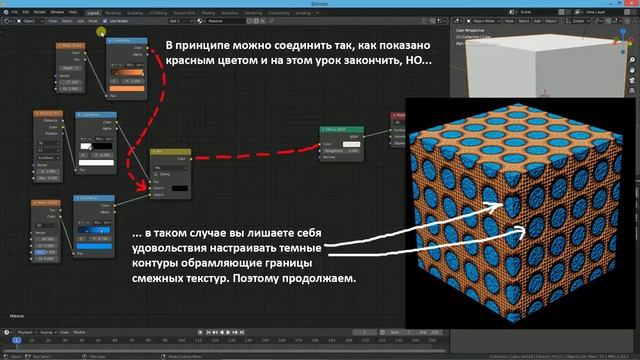
Task: Switch to the UV Editing workspace tab
Action: pyautogui.click(x=158, y=13)
